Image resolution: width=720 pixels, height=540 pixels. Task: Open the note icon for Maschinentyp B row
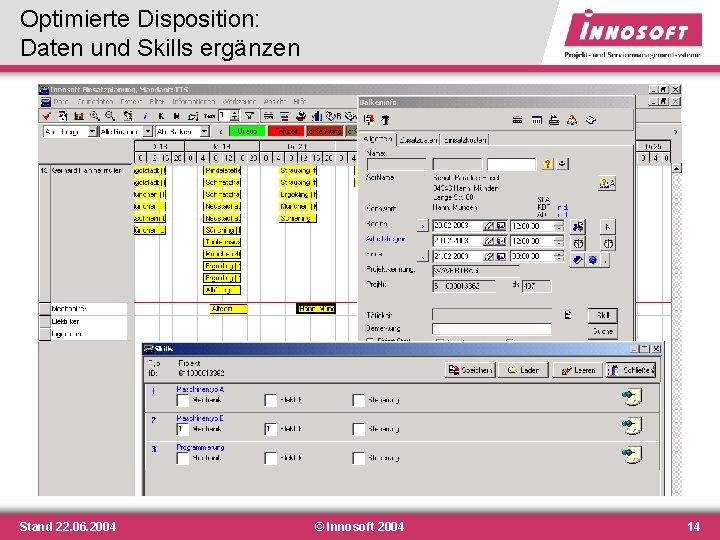coord(632,425)
